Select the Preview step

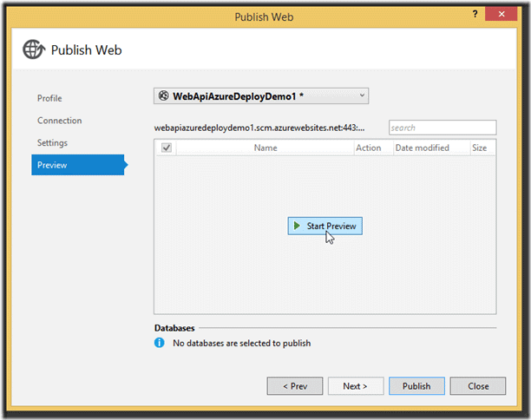coord(78,165)
